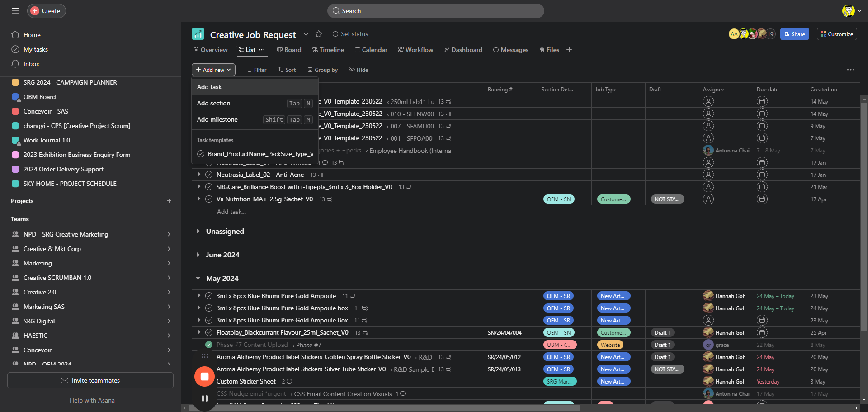Screen dimensions: 868x412
Task: Pause the screen recording
Action: coord(204,398)
